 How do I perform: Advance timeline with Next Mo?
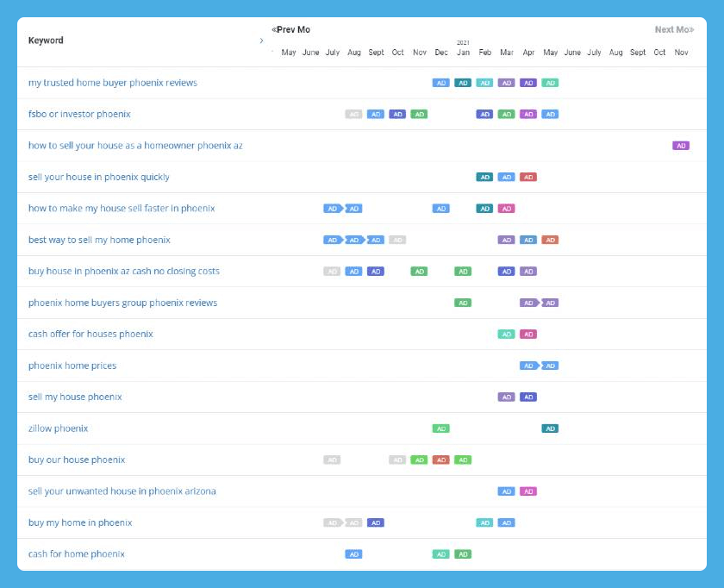(x=674, y=29)
